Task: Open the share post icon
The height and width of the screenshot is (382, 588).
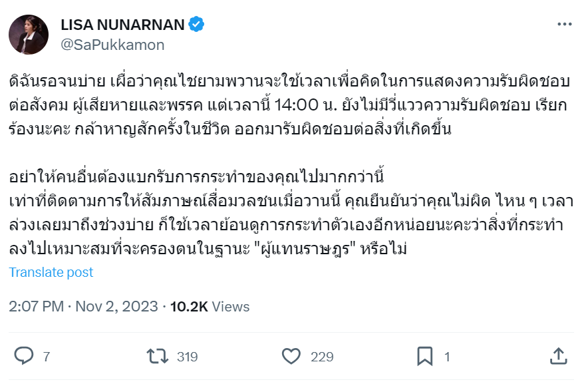Action: [x=559, y=357]
